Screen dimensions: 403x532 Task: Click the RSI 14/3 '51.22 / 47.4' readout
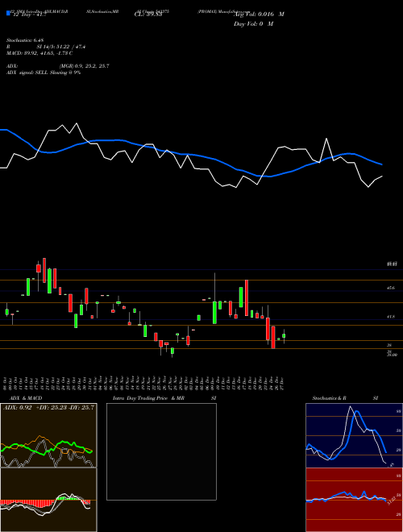(x=61, y=47)
